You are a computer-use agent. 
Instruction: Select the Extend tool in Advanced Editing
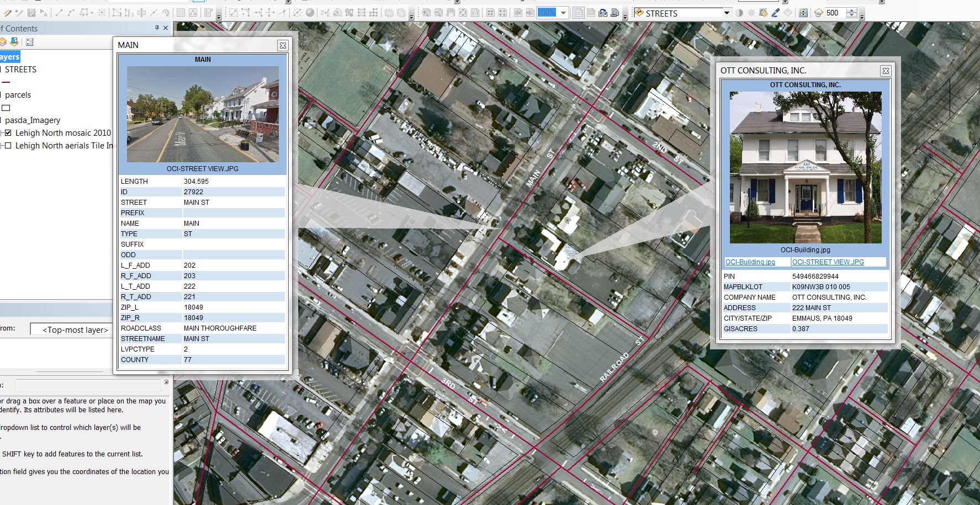(258, 13)
